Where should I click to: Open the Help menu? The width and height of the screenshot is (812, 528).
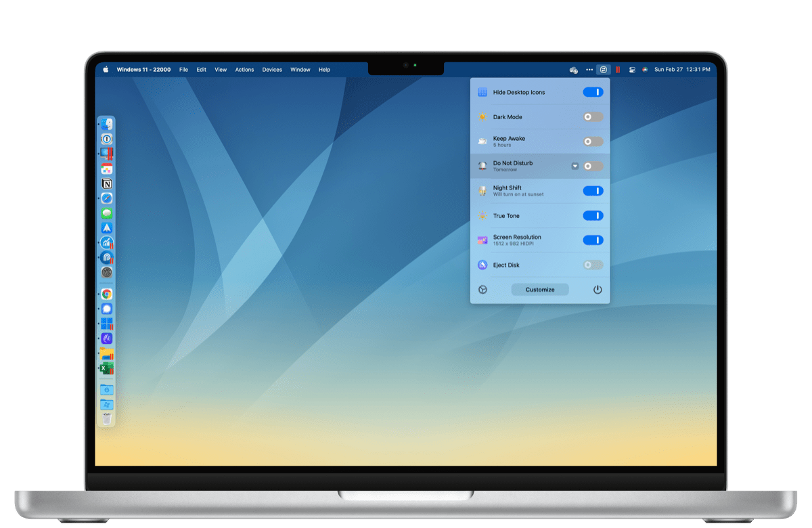click(324, 69)
